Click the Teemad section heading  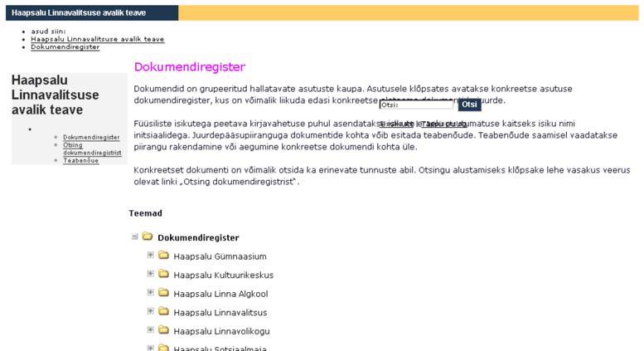[145, 213]
